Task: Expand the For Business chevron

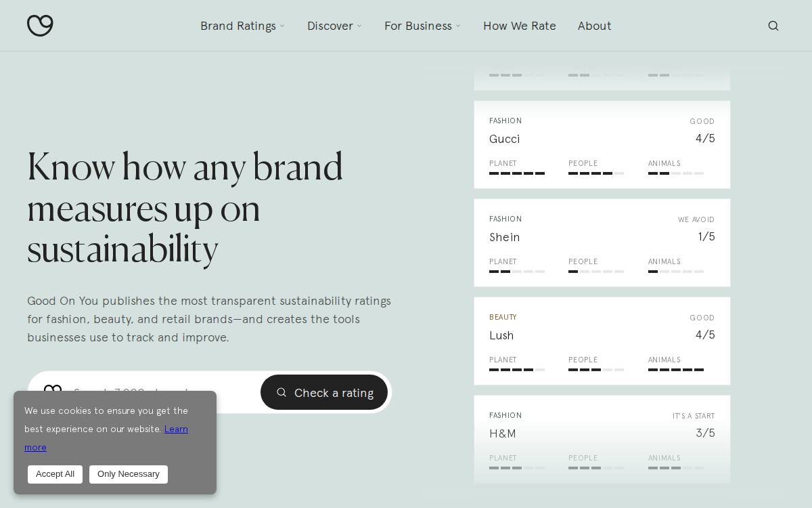Action: click(458, 26)
